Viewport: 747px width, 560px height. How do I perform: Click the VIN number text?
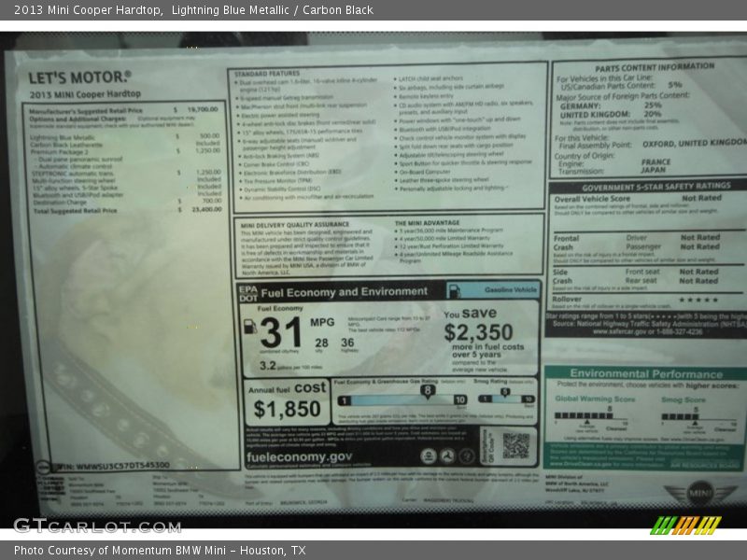coord(110,464)
